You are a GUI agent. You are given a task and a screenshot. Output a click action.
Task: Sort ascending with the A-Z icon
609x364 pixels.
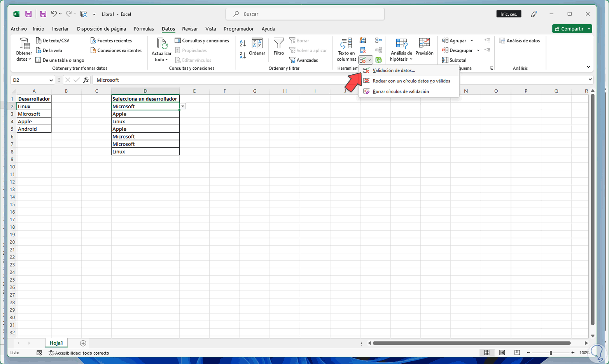coord(243,43)
